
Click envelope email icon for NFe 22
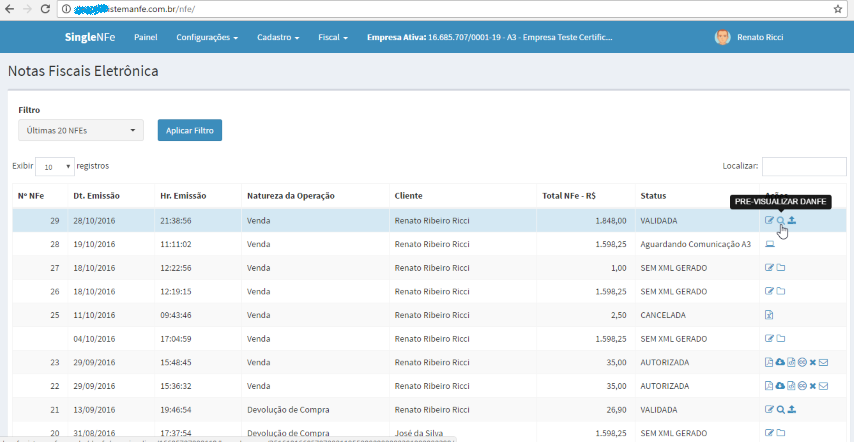(x=824, y=386)
